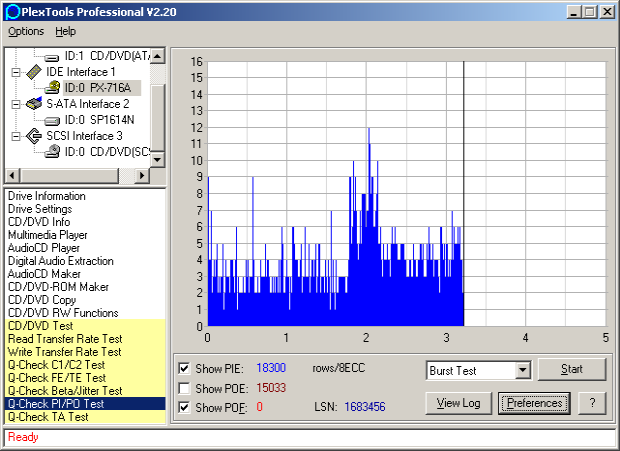
Task: Click the S-ATA Interface 2 icon
Action: [x=34, y=104]
